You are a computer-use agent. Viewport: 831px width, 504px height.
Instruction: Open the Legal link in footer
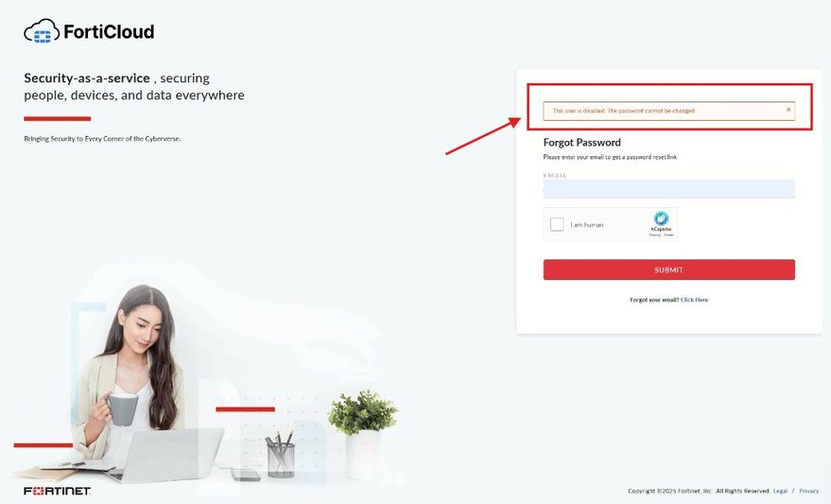coord(780,491)
